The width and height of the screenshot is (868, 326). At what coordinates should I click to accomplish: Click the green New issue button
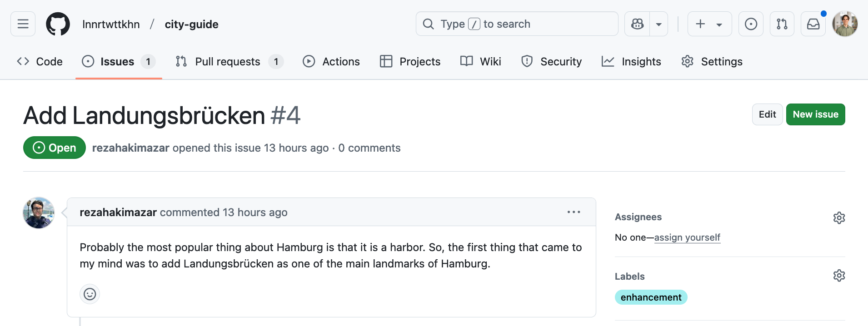click(x=815, y=114)
